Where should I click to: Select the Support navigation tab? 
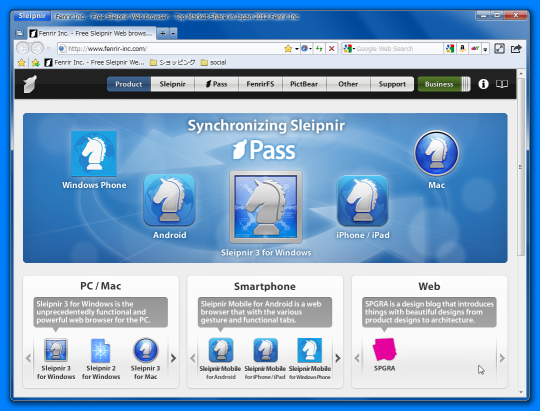click(x=392, y=84)
